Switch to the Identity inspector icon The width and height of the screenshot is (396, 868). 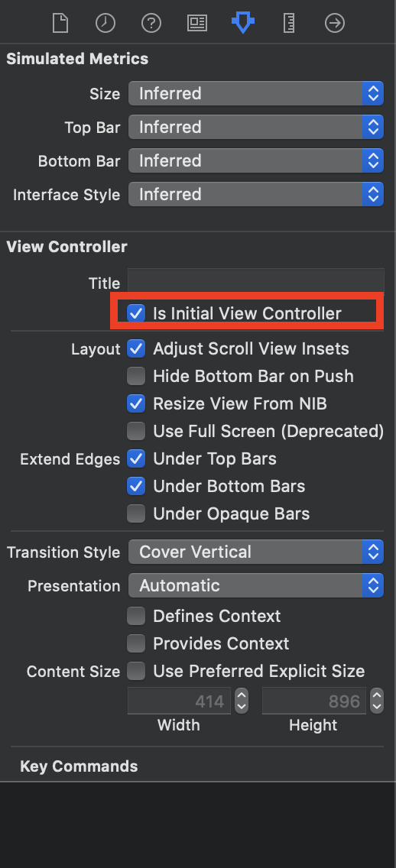coord(197,23)
